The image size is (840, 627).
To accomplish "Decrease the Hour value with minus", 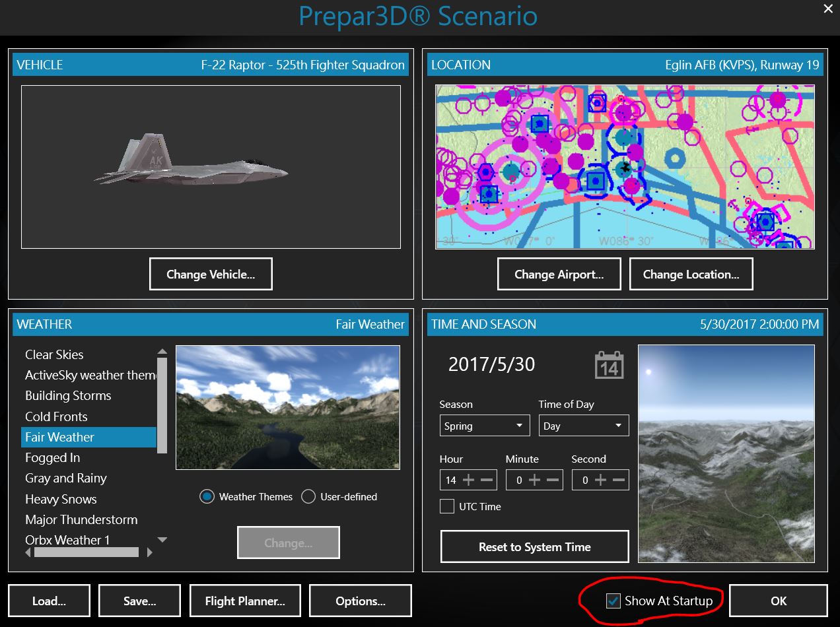I will (x=487, y=480).
